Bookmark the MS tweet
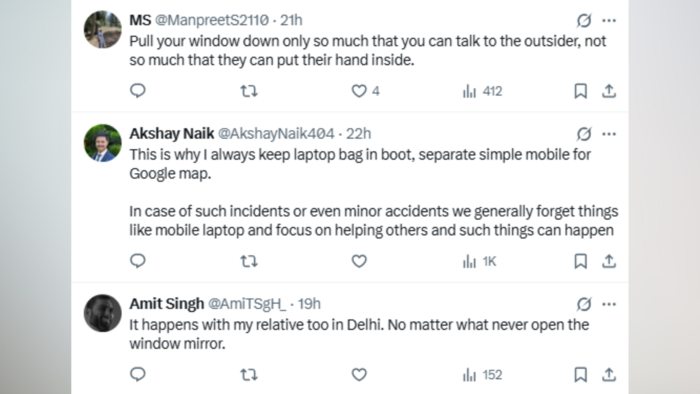The image size is (700, 394). (580, 91)
